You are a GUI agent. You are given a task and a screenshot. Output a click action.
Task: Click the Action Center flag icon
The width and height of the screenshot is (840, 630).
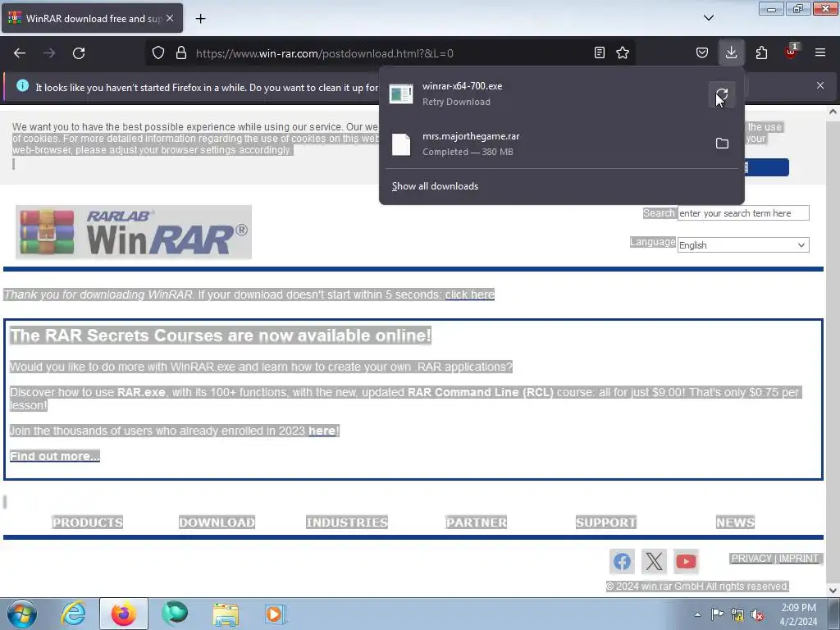pyautogui.click(x=717, y=614)
